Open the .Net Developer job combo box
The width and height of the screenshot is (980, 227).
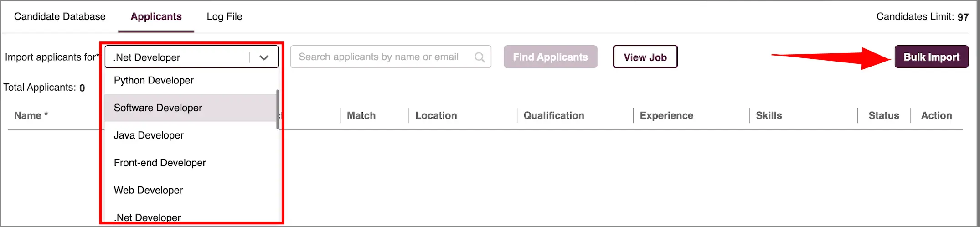191,57
